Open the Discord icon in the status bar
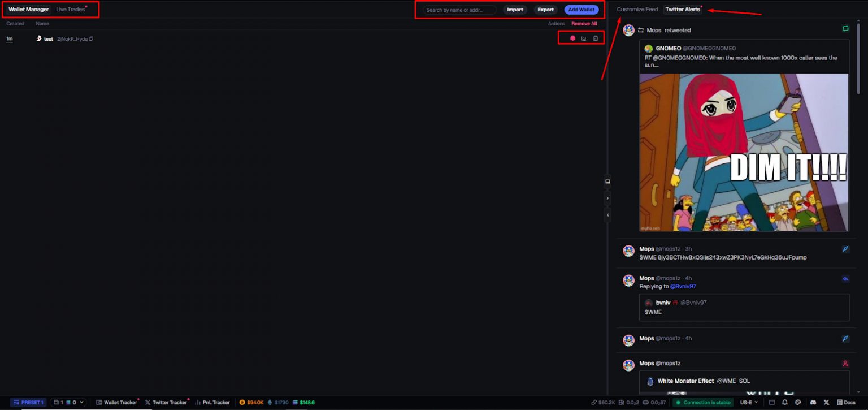Image resolution: width=868 pixels, height=410 pixels. [813, 402]
